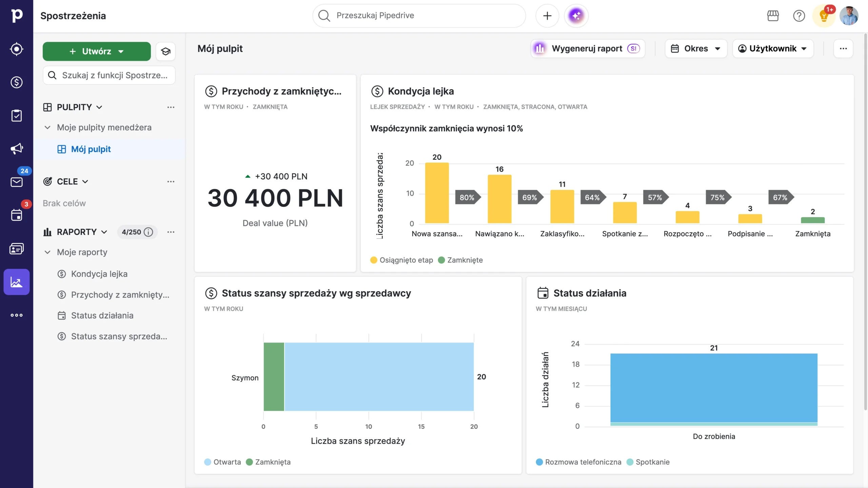Toggle Osiągnięto etap legend item
Screen dimensions: 868x488
[x=402, y=260]
